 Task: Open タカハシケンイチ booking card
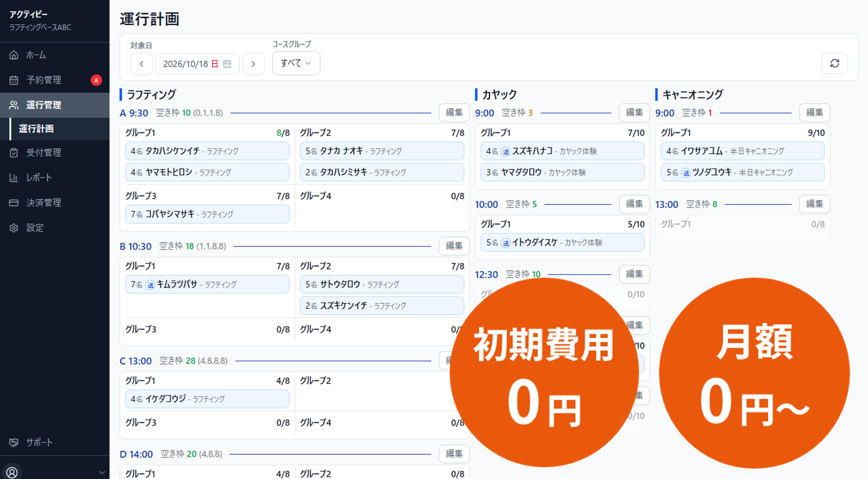coord(207,151)
